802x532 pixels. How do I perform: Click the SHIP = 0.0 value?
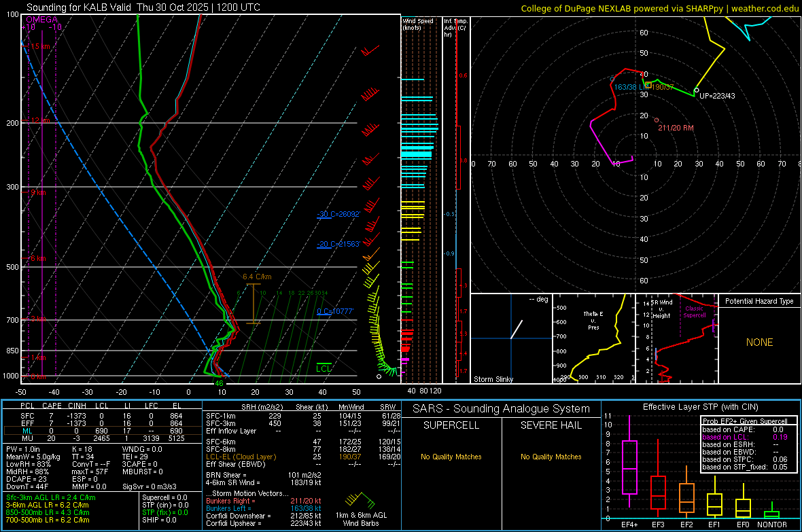point(159,520)
